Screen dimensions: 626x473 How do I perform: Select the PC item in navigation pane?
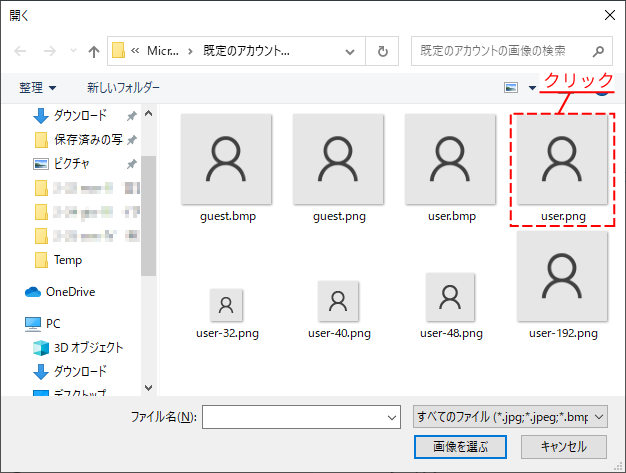point(53,324)
